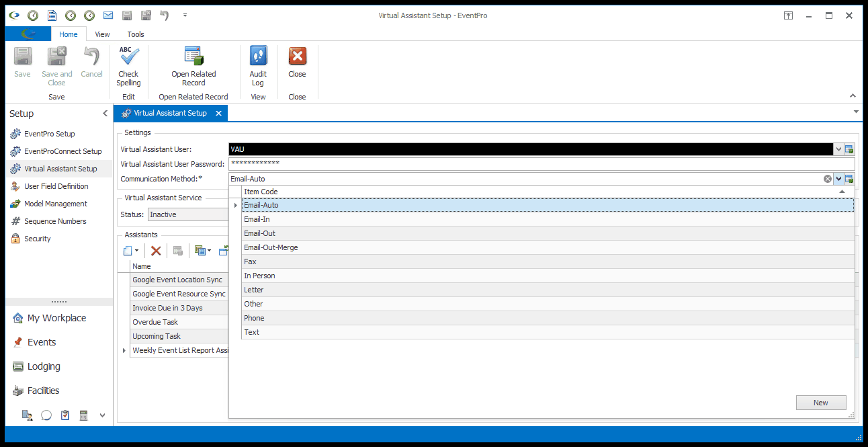The width and height of the screenshot is (868, 447).
Task: Collapse the ribbon with the caret
Action: [853, 96]
